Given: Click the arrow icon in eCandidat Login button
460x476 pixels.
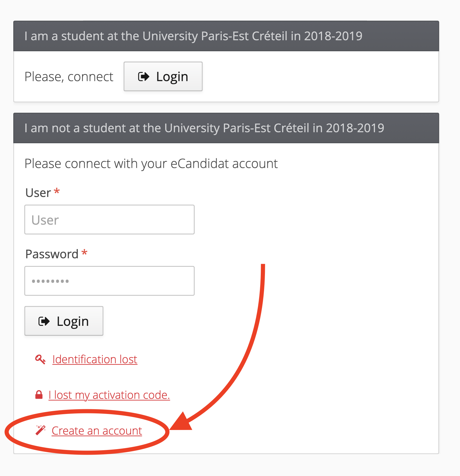Looking at the screenshot, I should click(44, 321).
